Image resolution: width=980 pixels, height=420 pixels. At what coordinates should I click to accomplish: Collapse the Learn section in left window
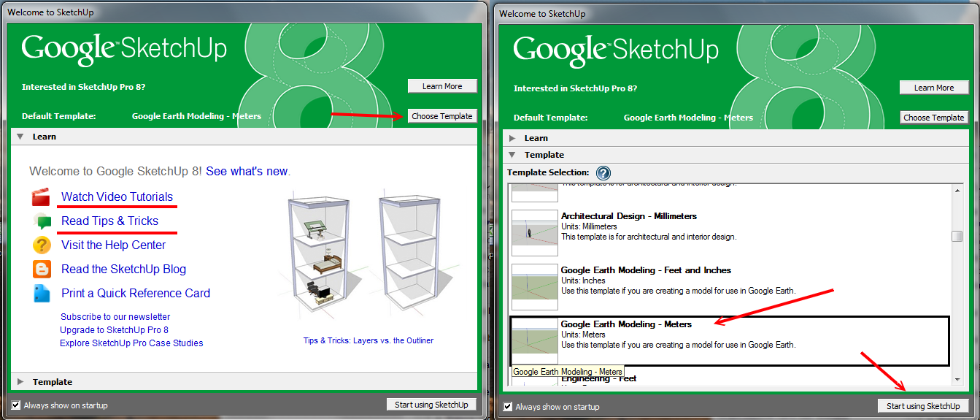click(20, 137)
